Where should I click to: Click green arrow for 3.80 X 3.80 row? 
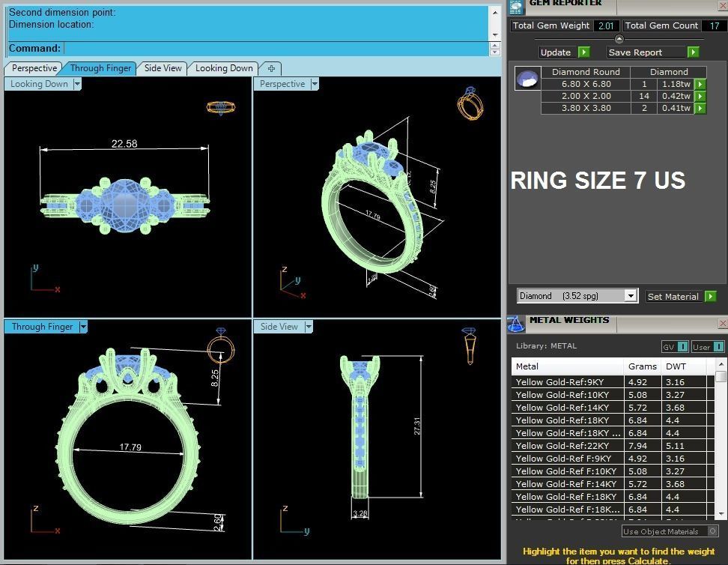tap(700, 108)
